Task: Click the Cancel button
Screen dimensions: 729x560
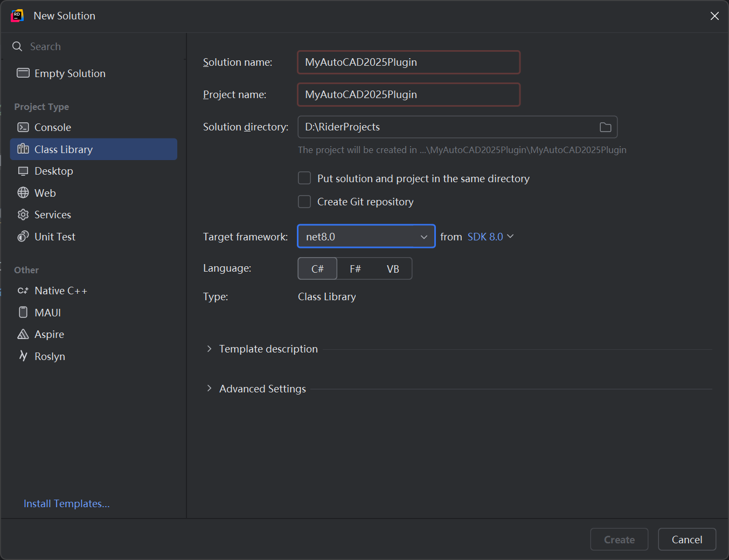Action: tap(687, 540)
